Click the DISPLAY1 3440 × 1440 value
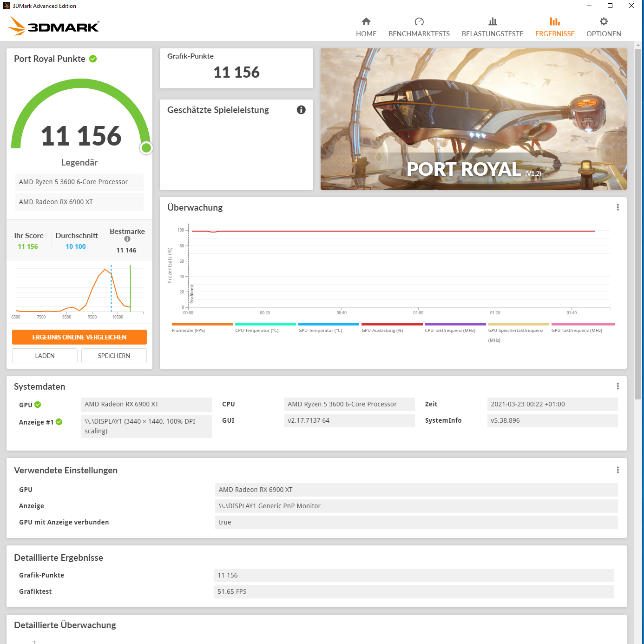644x644 pixels. (146, 426)
